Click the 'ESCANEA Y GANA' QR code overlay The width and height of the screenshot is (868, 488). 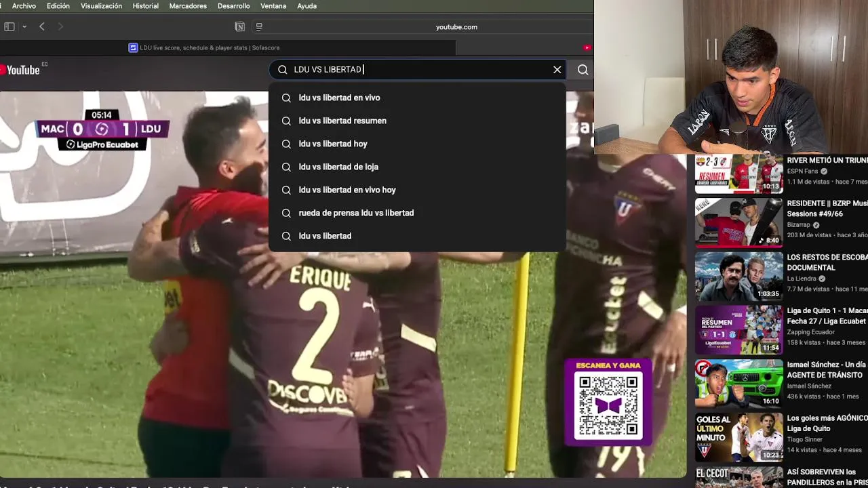[x=608, y=402]
